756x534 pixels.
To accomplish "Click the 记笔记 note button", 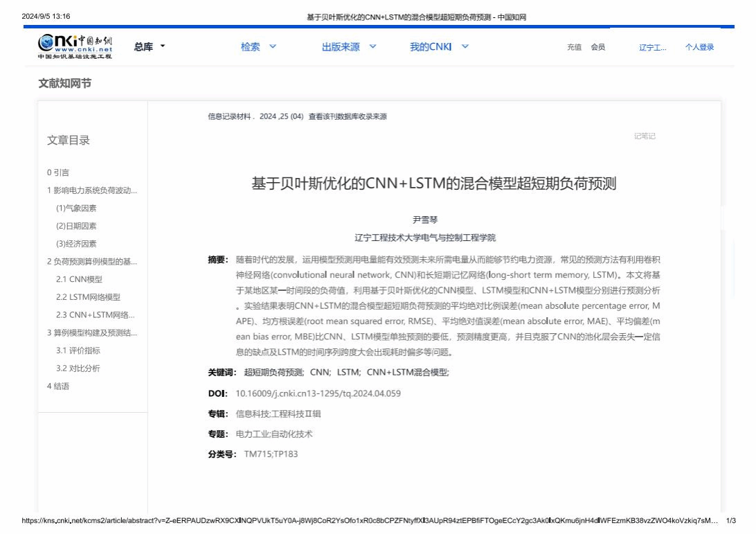I will coord(644,136).
